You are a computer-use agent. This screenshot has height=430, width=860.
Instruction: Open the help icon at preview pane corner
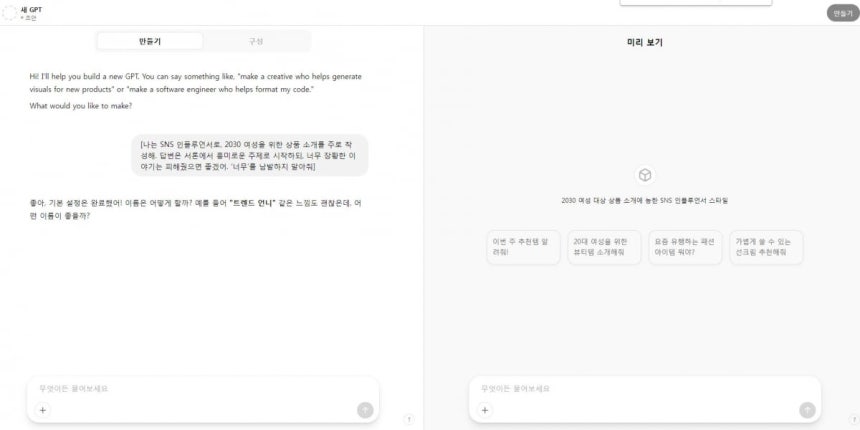854,420
